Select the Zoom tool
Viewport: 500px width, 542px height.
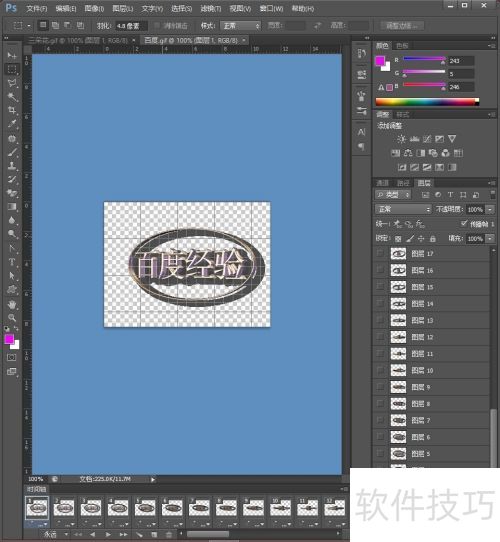pyautogui.click(x=12, y=318)
